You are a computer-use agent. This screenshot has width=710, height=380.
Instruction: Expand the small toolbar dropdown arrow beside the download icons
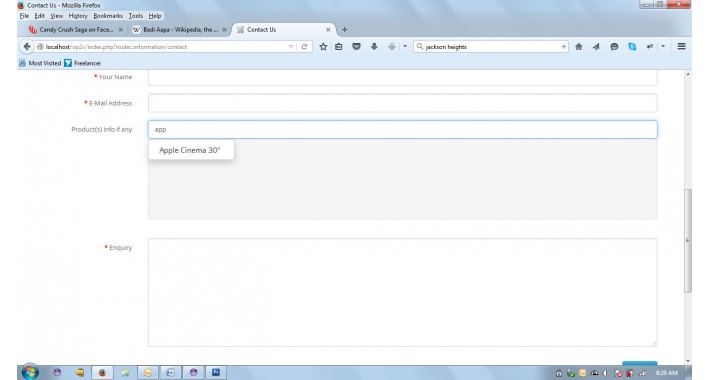405,47
